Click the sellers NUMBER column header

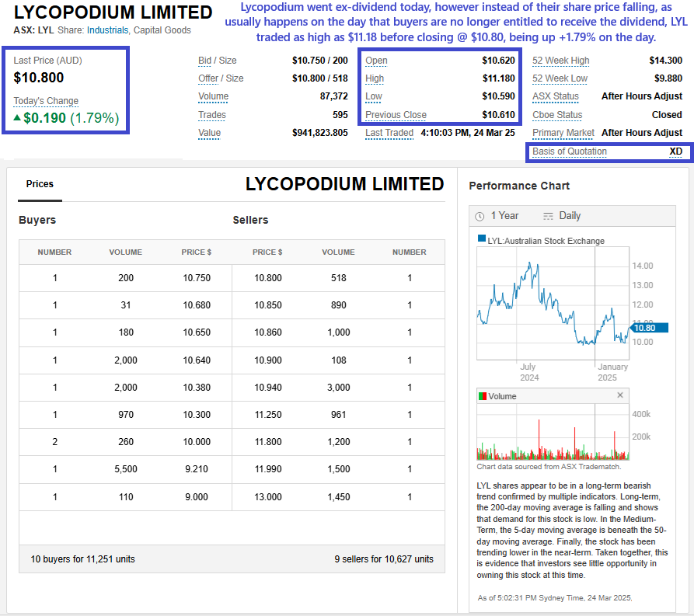(410, 252)
